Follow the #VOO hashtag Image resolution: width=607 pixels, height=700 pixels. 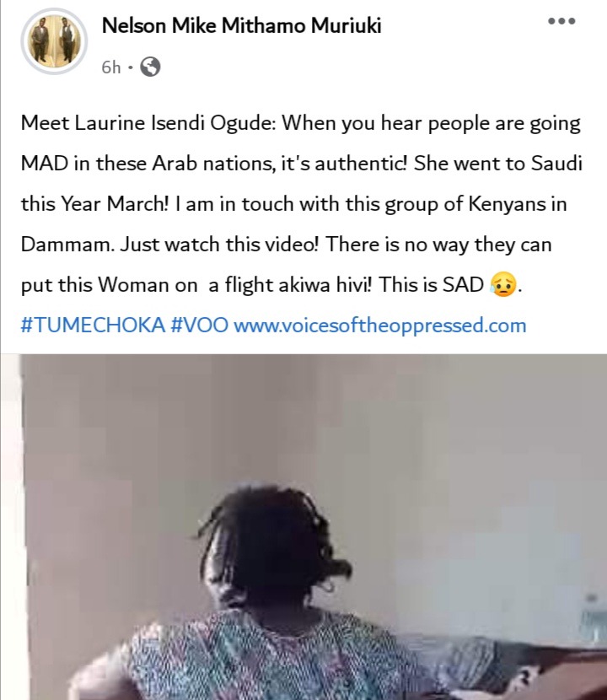(200, 325)
